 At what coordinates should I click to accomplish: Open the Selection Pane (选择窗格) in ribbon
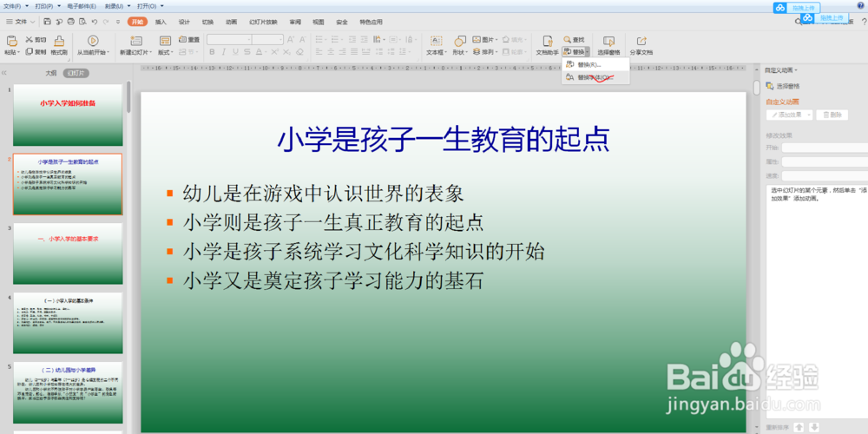coord(609,45)
